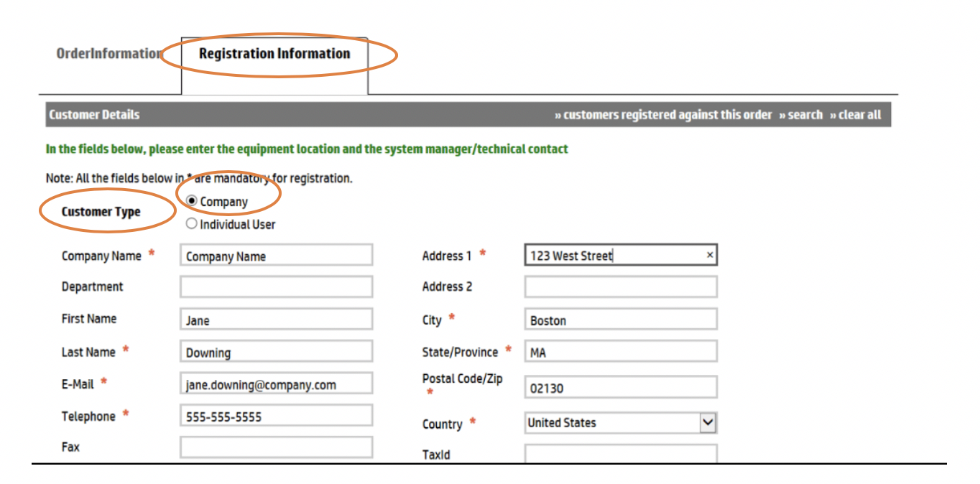Clear the Address 1 field with the x

coord(710,255)
